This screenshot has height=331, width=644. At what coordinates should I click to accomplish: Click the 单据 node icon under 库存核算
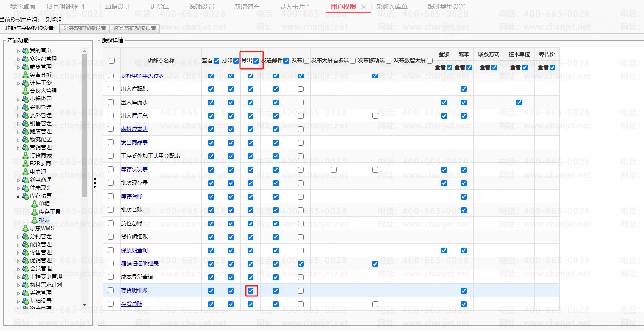[34, 204]
